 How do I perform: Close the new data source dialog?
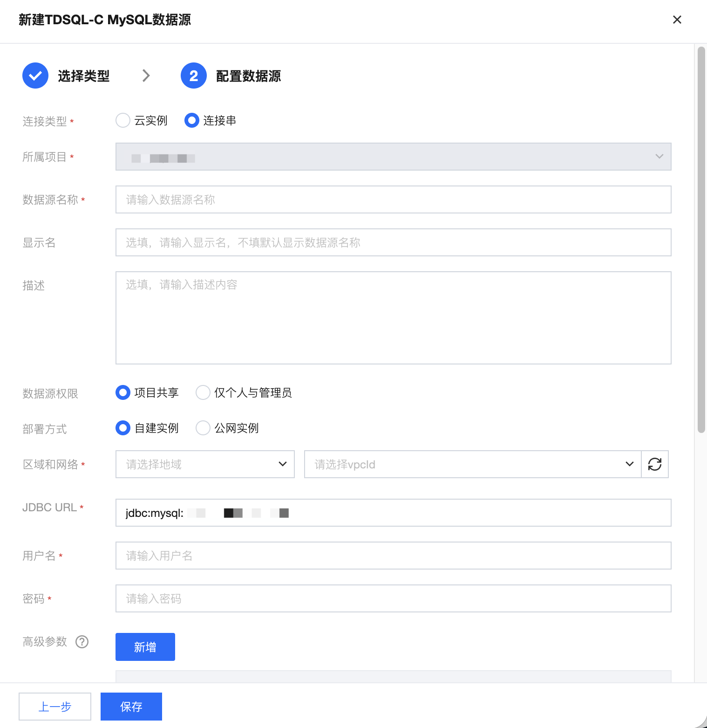pyautogui.click(x=677, y=20)
